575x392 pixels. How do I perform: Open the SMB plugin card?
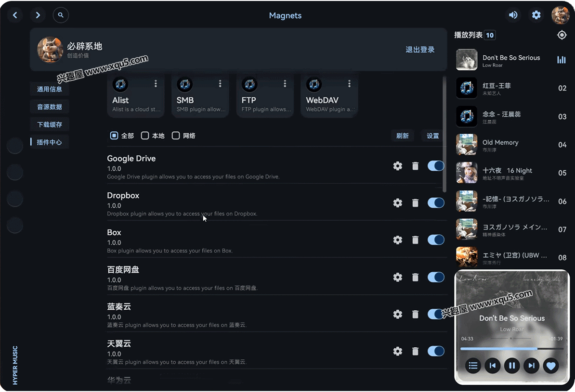pos(200,96)
